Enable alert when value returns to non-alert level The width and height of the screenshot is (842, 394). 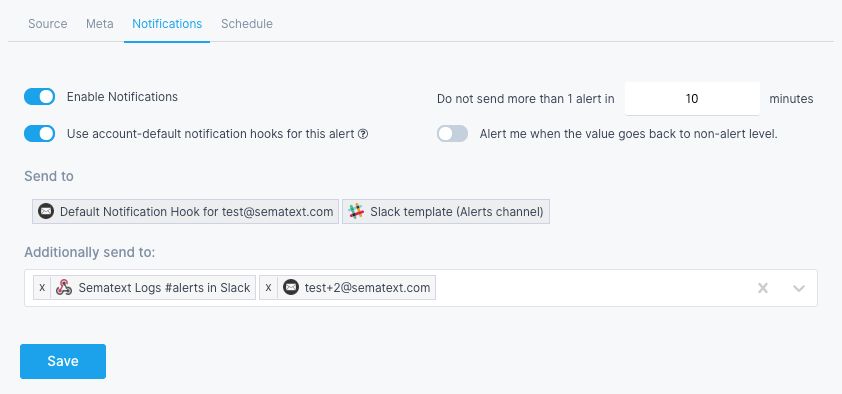[x=452, y=134]
